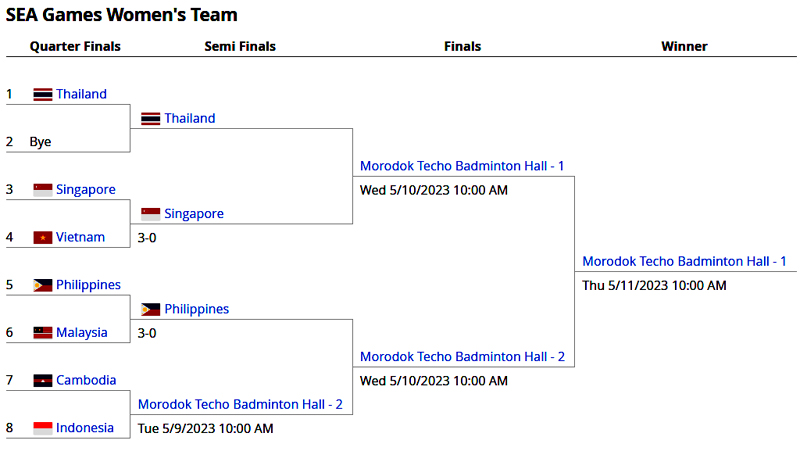Click the Malaysia flag icon

43,333
